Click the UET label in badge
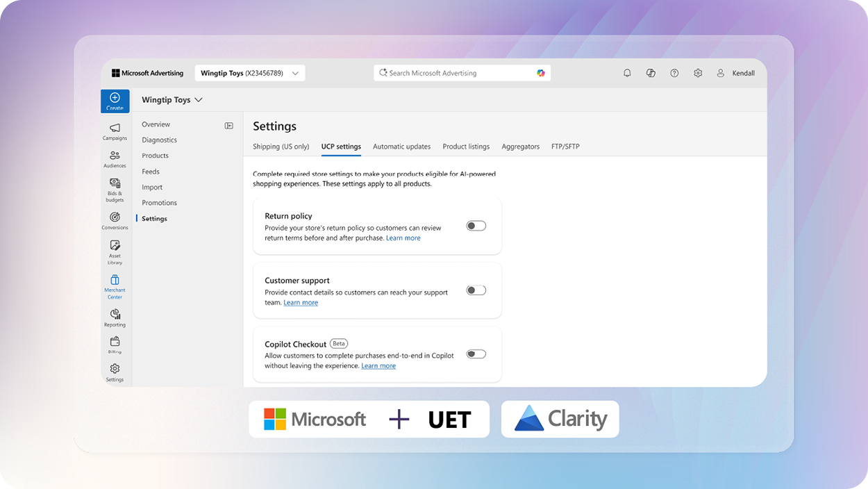 point(449,420)
